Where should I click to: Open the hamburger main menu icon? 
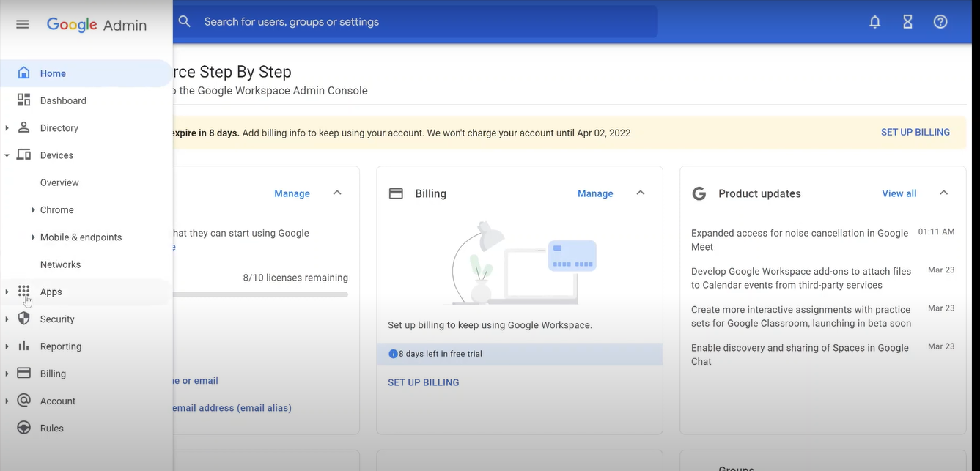pyautogui.click(x=23, y=24)
